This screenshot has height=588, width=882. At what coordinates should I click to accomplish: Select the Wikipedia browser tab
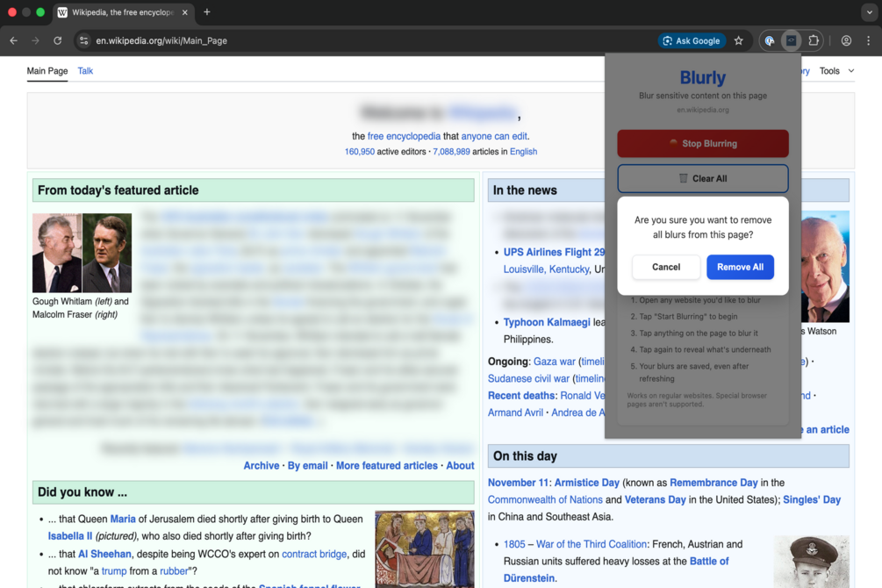coord(123,12)
